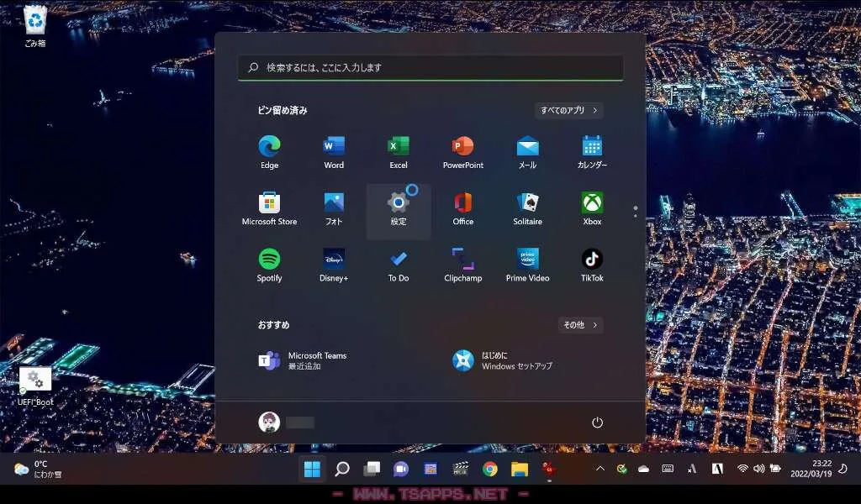Start PowerPoint
861x504 pixels.
click(x=462, y=151)
